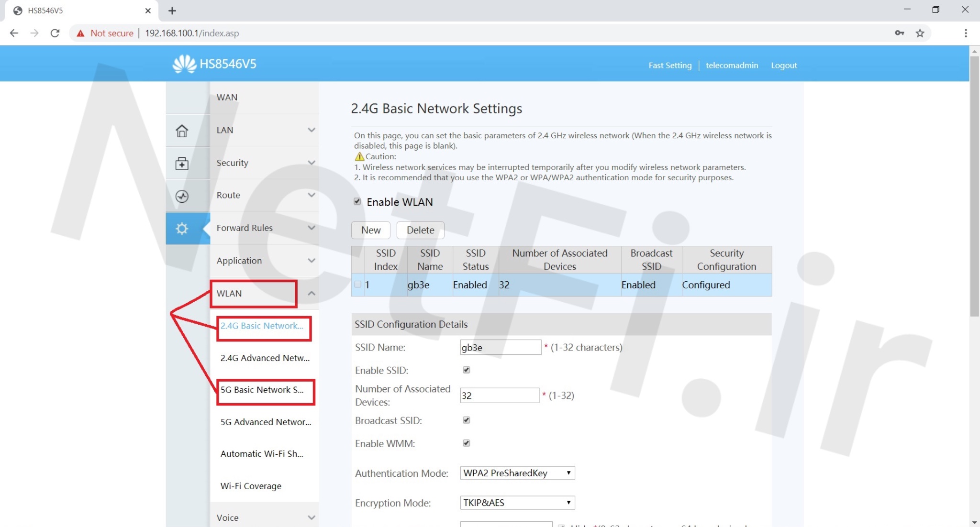Viewport: 980px width, 527px height.
Task: Open the Encryption Mode dropdown
Action: pyautogui.click(x=517, y=503)
